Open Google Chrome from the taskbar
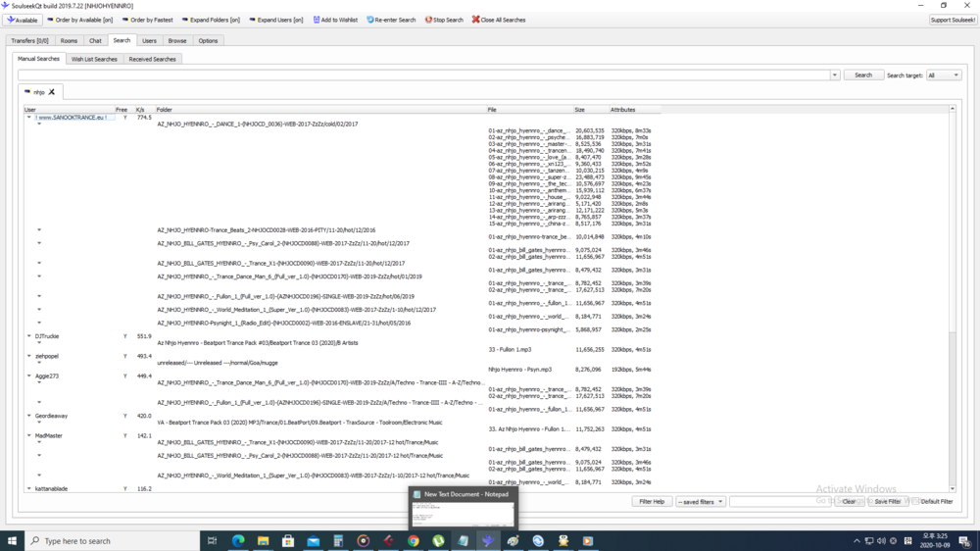 (414, 540)
